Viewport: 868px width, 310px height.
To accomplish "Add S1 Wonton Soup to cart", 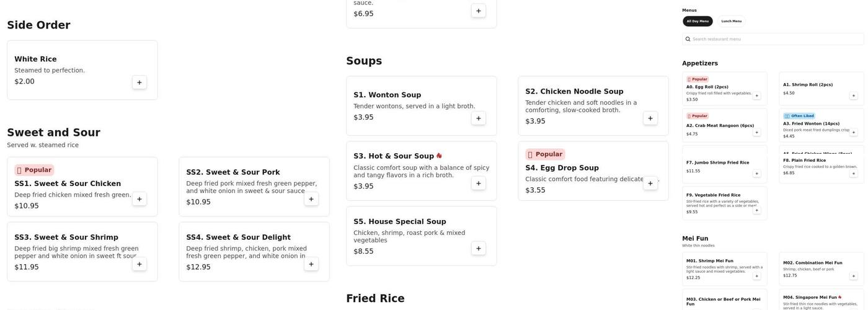I will [479, 118].
